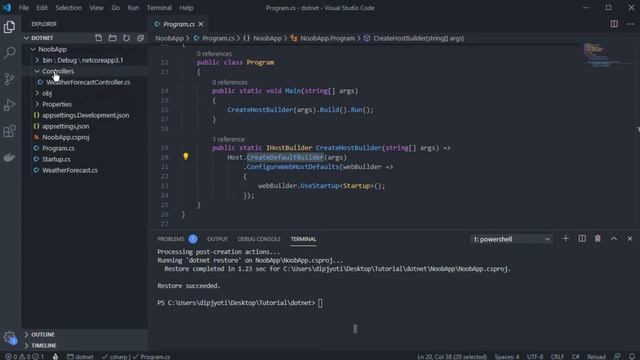Open the Help menu
Viewport: 640px width, 360px height.
tap(186, 8)
